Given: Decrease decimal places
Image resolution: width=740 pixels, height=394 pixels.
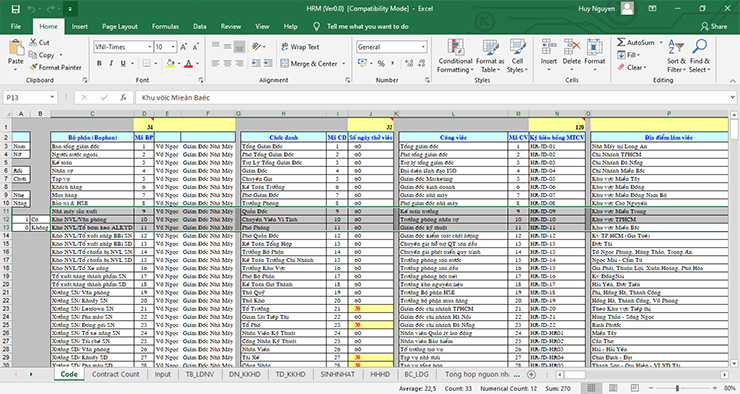Looking at the screenshot, I should 420,63.
